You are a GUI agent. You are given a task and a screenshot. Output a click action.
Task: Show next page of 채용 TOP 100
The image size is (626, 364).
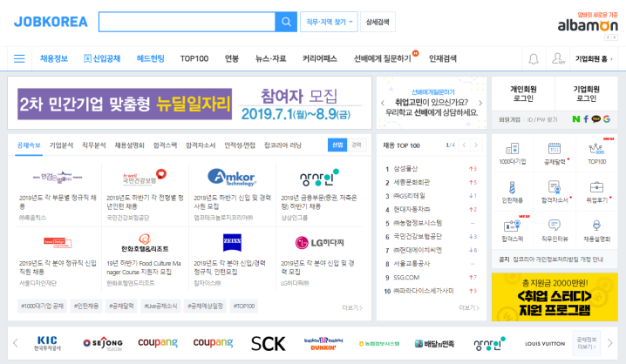(x=476, y=145)
